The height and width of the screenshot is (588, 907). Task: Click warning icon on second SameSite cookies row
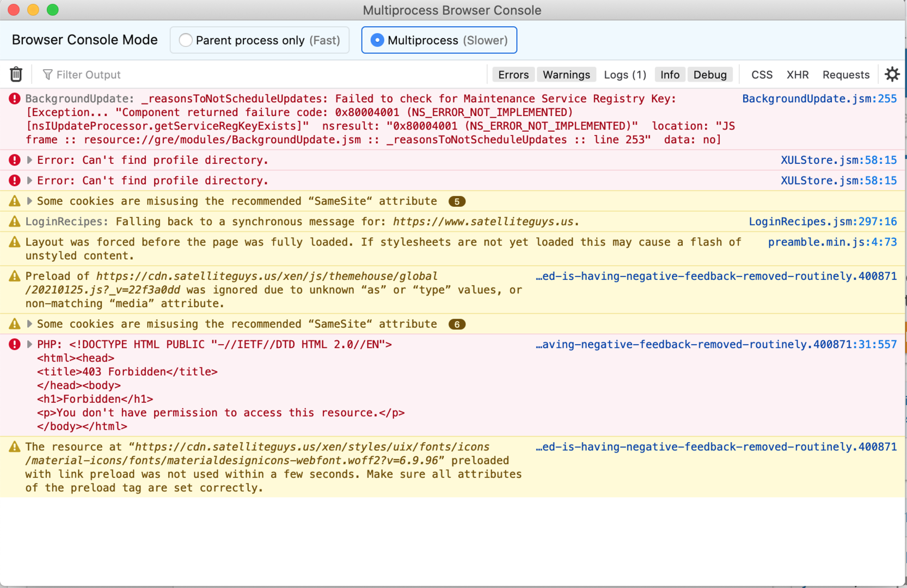click(15, 324)
